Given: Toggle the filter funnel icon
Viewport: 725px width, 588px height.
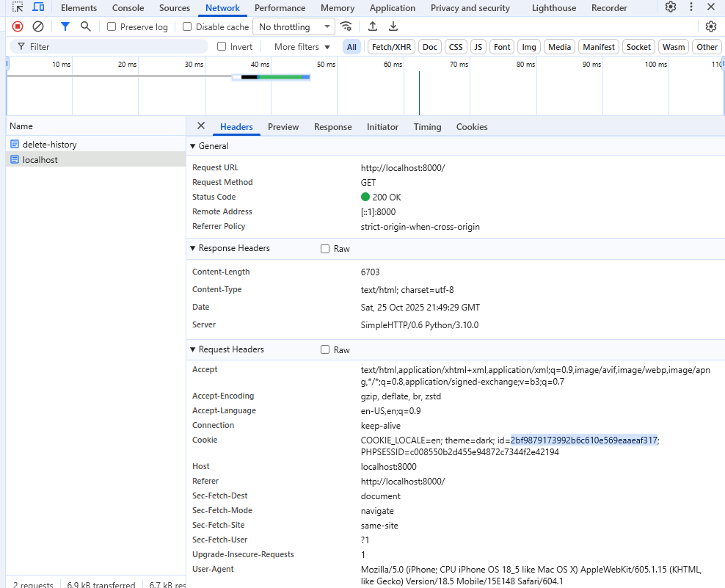Looking at the screenshot, I should 65,26.
